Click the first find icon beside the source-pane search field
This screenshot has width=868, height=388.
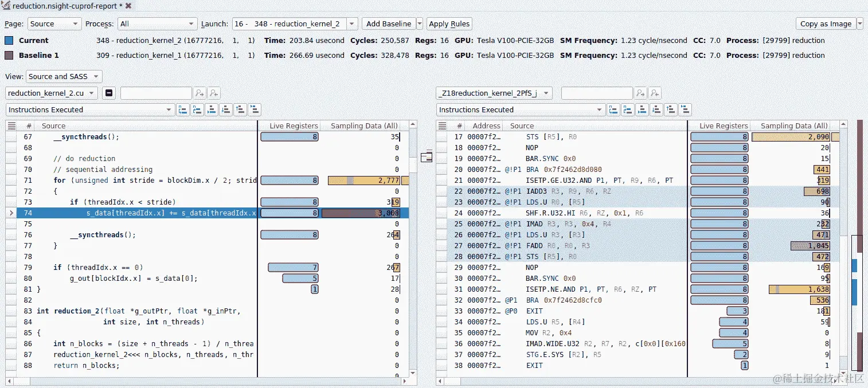[200, 93]
